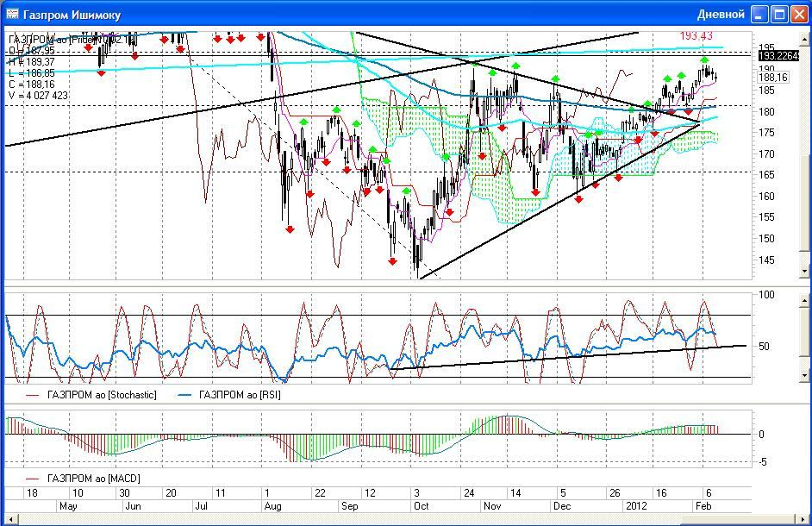This screenshot has width=812, height=526.
Task: Click the V = 4 027 423 volume value
Action: coord(38,96)
